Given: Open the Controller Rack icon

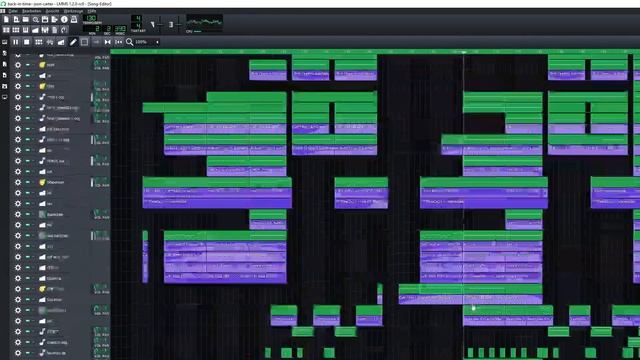Looking at the screenshot, I should pos(64,30).
